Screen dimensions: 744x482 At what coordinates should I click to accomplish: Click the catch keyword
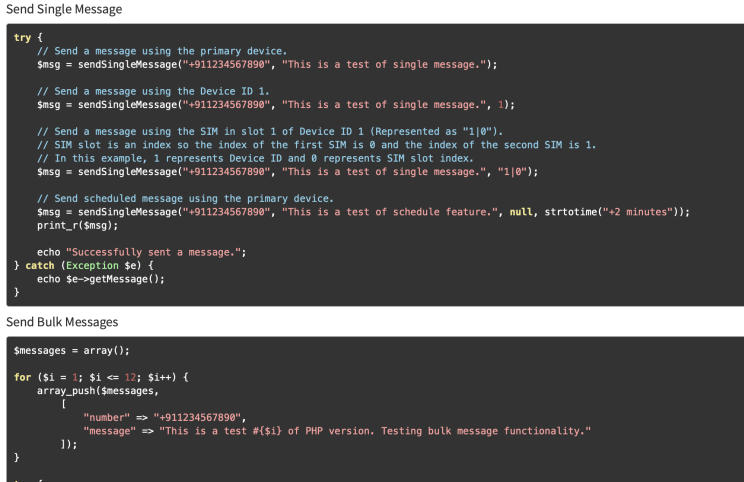point(40,266)
